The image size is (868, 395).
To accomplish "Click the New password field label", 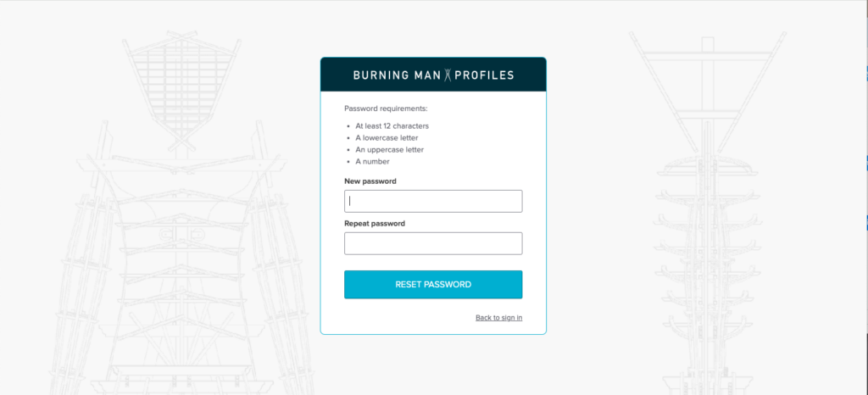I will (x=370, y=181).
